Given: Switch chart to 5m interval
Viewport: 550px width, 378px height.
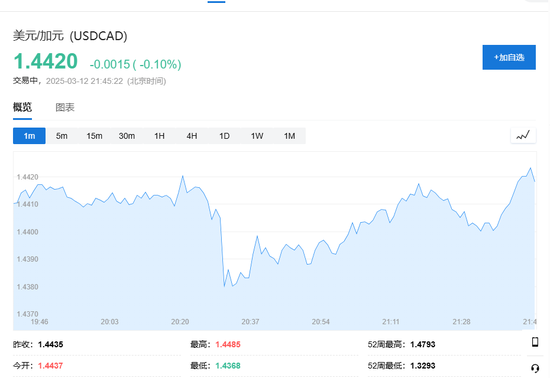Looking at the screenshot, I should [62, 136].
